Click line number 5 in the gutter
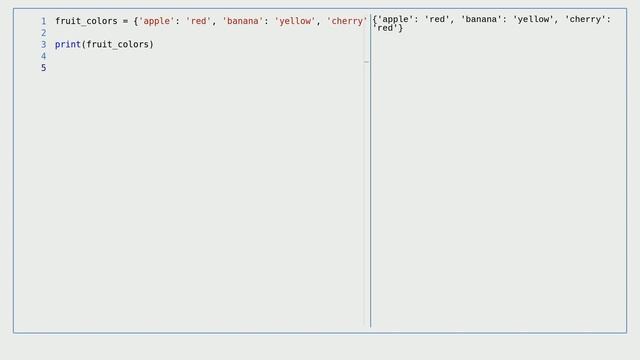Screen dimensions: 640x360 click(x=44, y=68)
